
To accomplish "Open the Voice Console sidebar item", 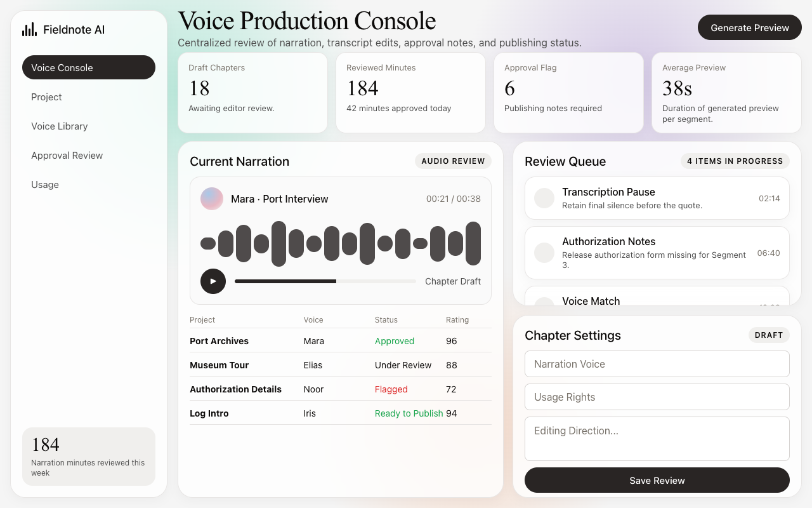I will click(89, 67).
